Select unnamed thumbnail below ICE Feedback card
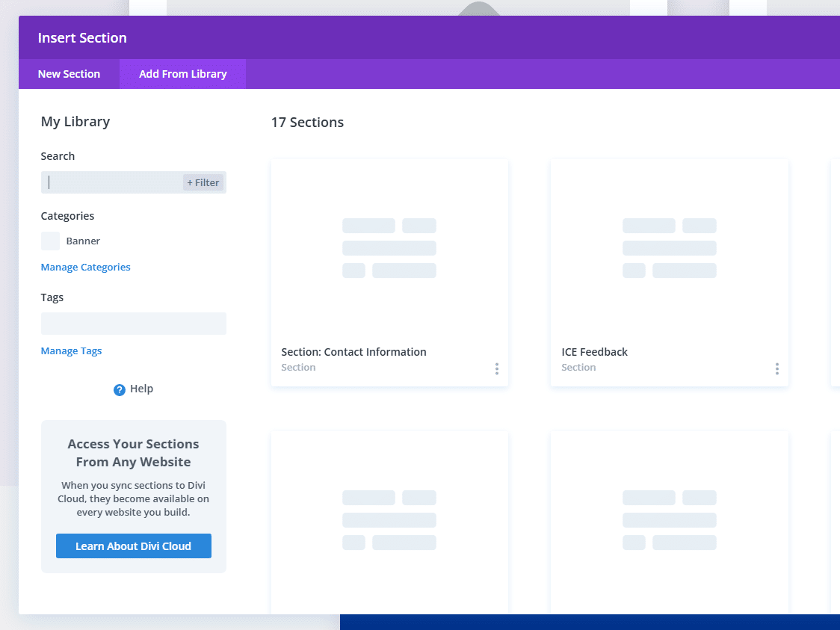This screenshot has height=630, width=840. [670, 520]
